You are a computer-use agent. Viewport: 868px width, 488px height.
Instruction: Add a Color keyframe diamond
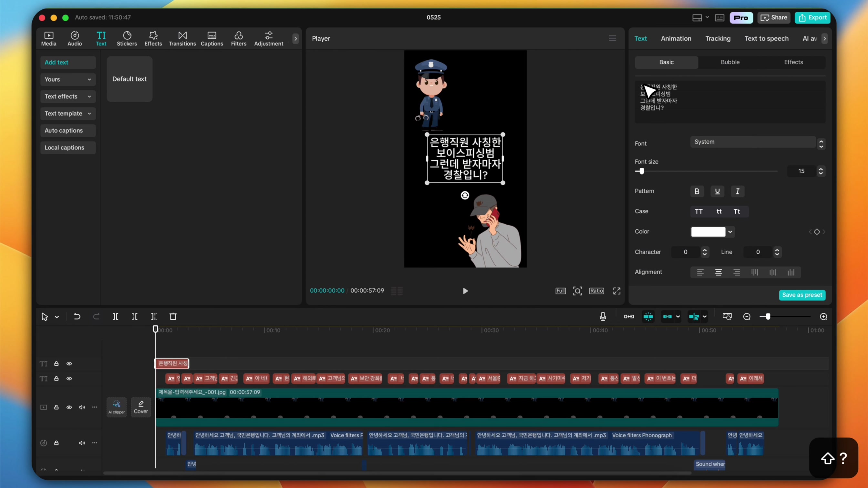pyautogui.click(x=817, y=232)
